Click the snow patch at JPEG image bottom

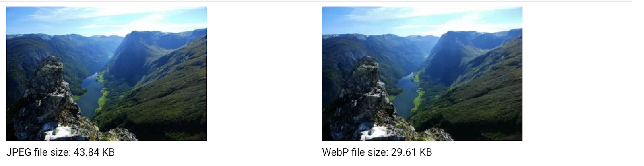[60, 132]
